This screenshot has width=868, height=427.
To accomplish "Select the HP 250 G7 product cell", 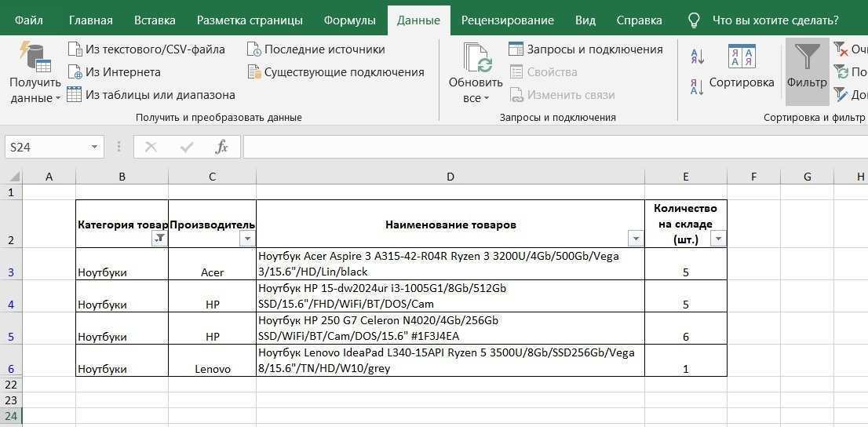I will (450, 328).
